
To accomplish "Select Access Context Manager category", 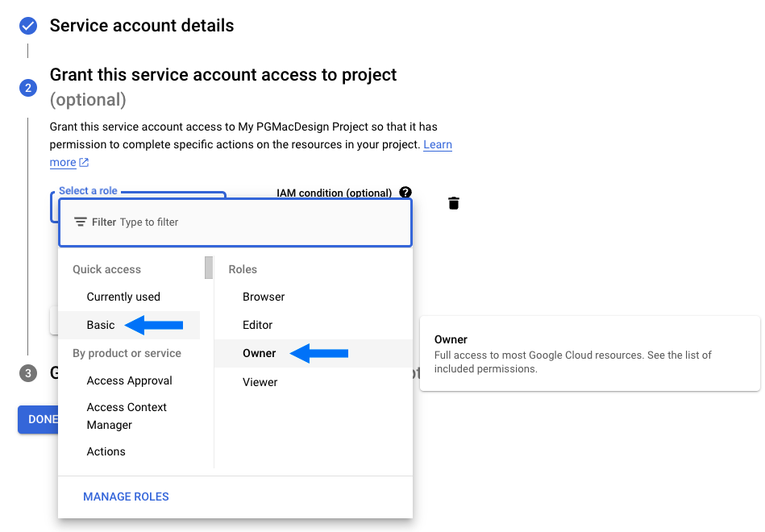I will pos(127,416).
